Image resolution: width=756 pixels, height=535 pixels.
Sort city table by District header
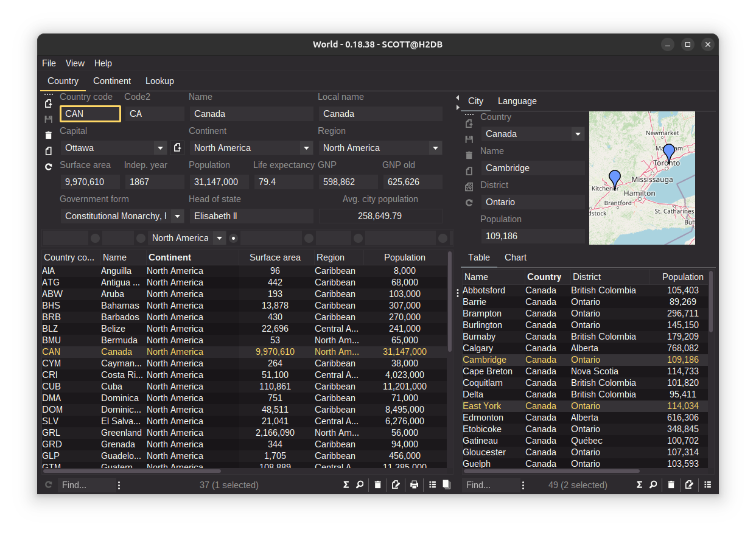[x=609, y=277]
